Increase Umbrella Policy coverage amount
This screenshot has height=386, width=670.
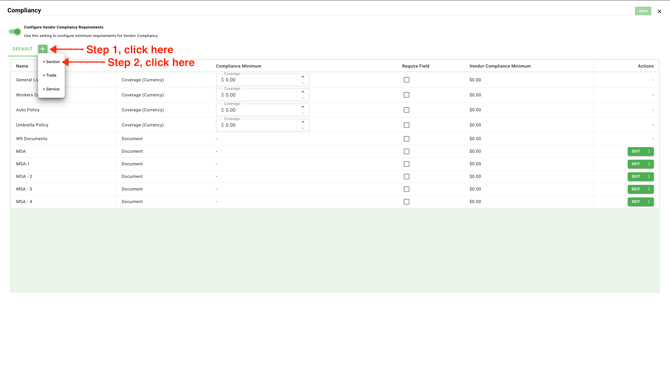[303, 122]
